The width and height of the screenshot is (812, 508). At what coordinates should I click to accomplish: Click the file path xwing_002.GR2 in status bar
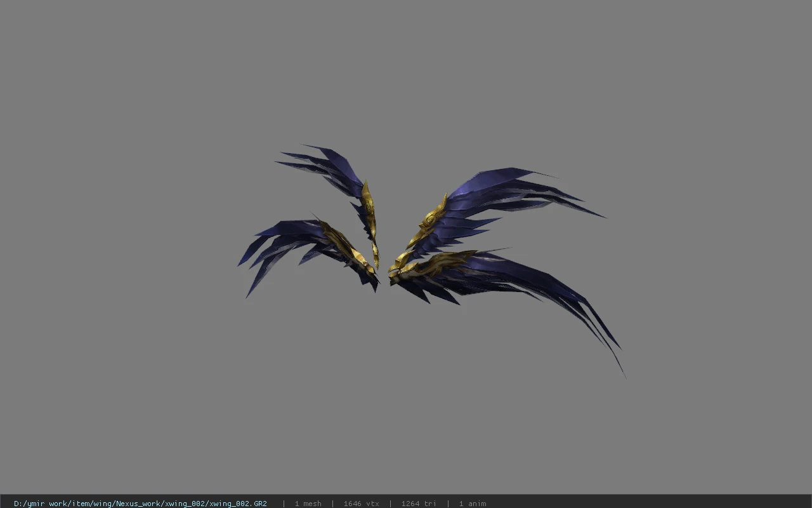point(140,504)
